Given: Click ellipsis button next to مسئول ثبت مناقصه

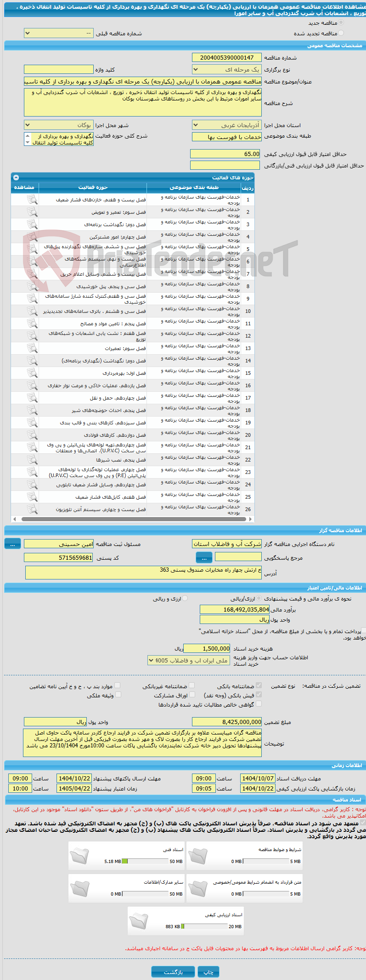Looking at the screenshot, I should (x=12, y=544).
